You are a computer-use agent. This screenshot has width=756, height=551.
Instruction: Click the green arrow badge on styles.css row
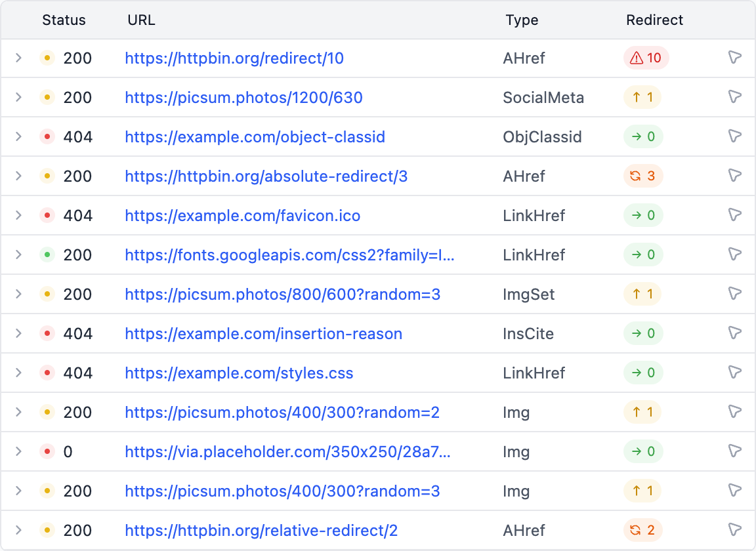[642, 373]
